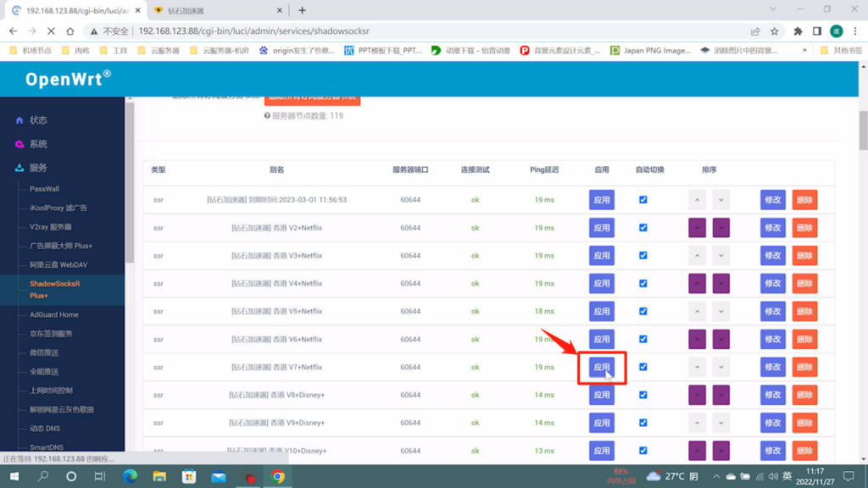Image resolution: width=868 pixels, height=488 pixels.
Task: Edit the 香港 V9+Disney+ node
Action: point(773,423)
